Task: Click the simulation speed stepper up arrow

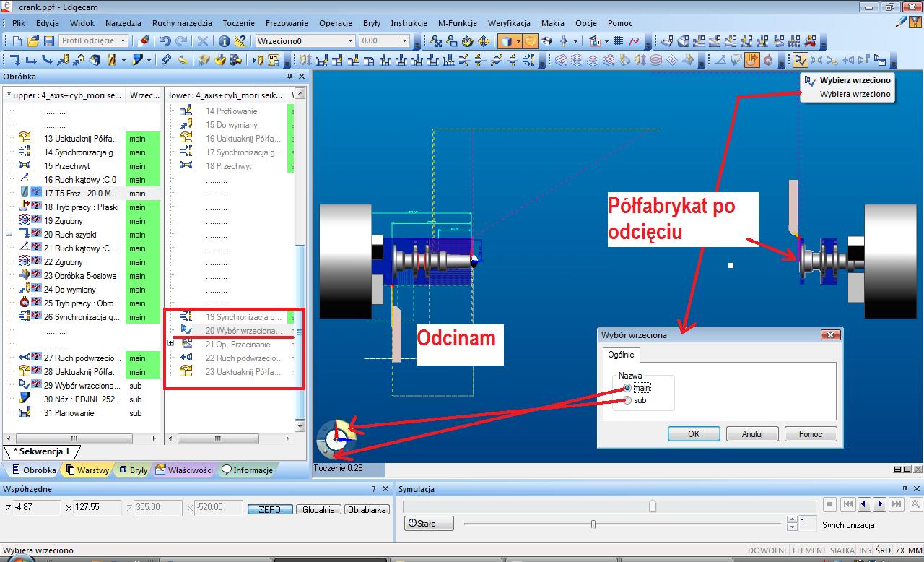Action: click(x=792, y=519)
